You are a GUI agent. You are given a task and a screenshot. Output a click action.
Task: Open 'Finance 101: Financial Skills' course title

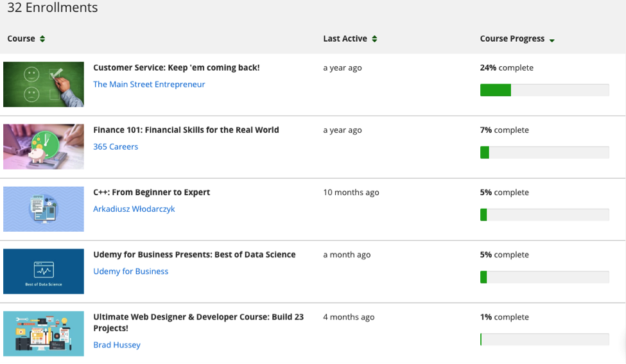[186, 130]
